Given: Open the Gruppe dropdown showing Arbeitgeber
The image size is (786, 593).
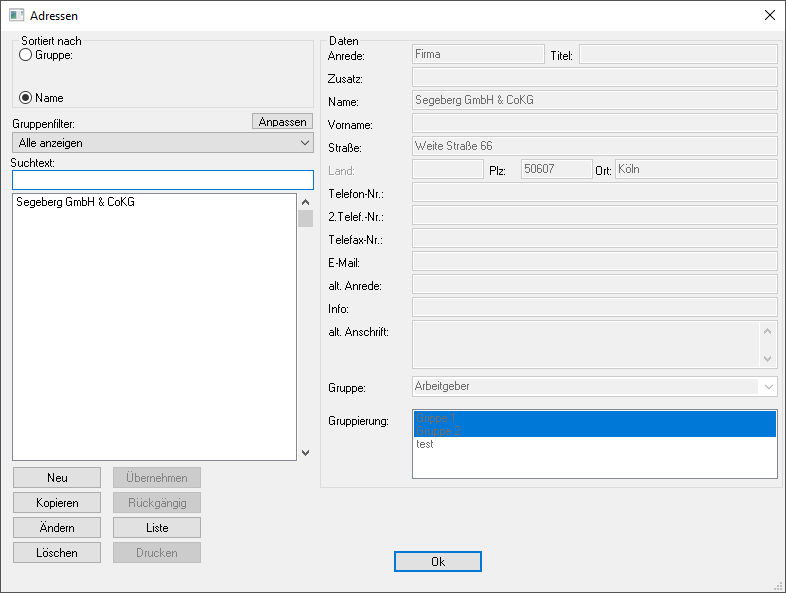Looking at the screenshot, I should coord(595,386).
